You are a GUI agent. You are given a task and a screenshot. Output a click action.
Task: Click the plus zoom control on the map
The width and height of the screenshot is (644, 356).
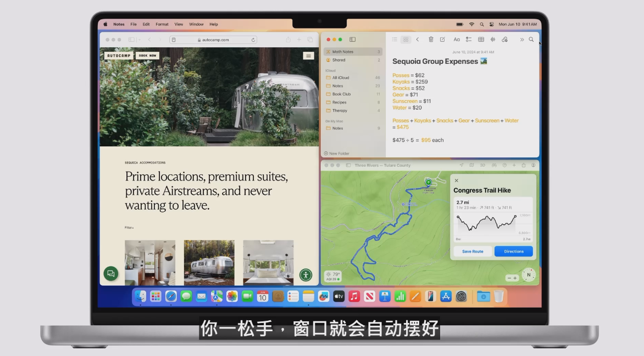(x=515, y=278)
